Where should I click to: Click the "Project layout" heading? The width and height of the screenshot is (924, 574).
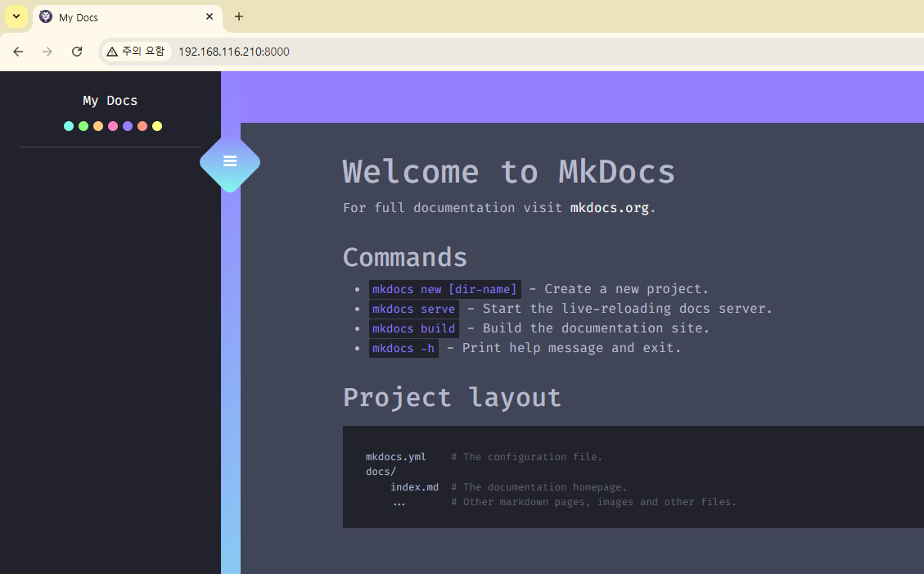click(452, 398)
